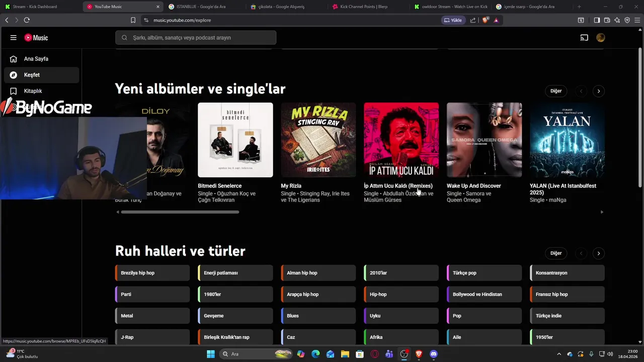Image resolution: width=644 pixels, height=362 pixels.
Task: Open YALAN Live At Istanbulfest cover
Action: [567, 140]
